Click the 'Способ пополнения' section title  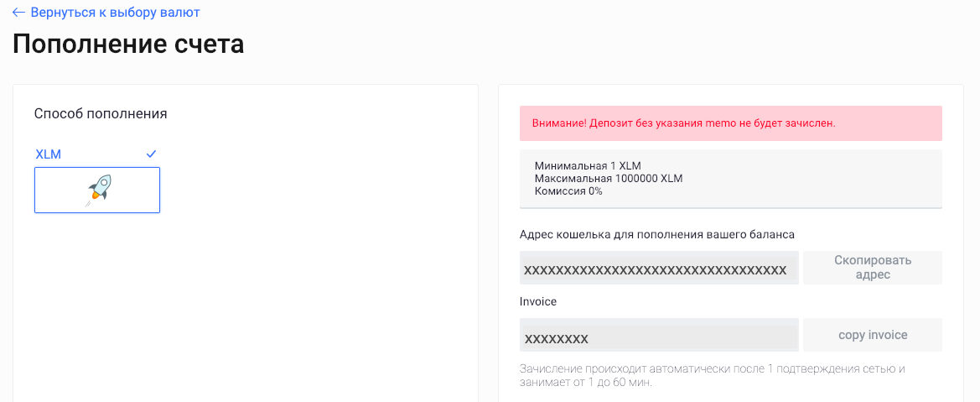(x=101, y=114)
